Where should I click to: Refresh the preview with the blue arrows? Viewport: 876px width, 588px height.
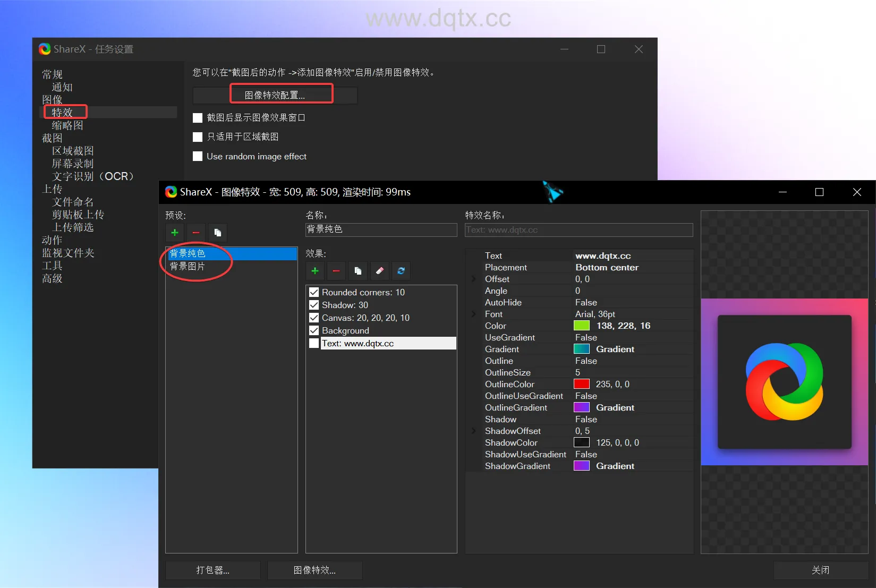(401, 271)
